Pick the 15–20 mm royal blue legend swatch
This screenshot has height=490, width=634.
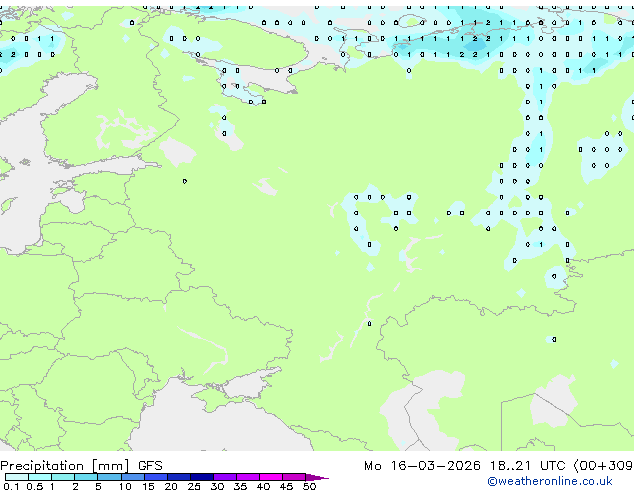point(156,477)
